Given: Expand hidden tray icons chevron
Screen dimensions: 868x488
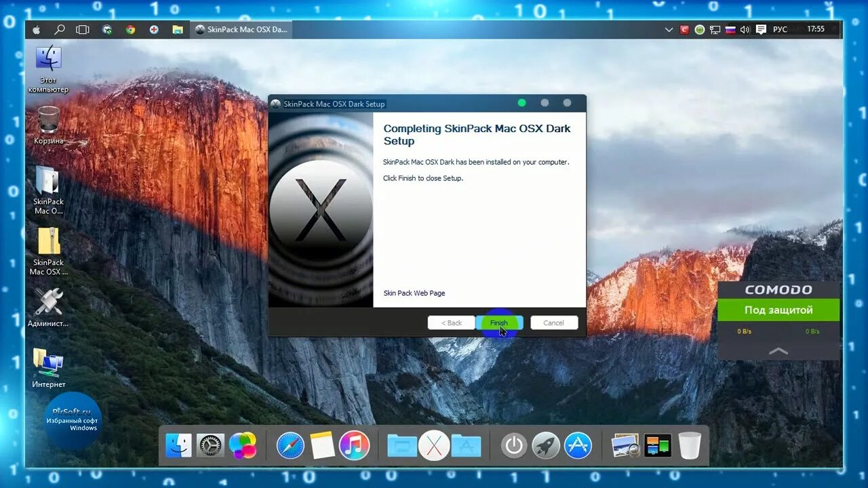Looking at the screenshot, I should (669, 30).
